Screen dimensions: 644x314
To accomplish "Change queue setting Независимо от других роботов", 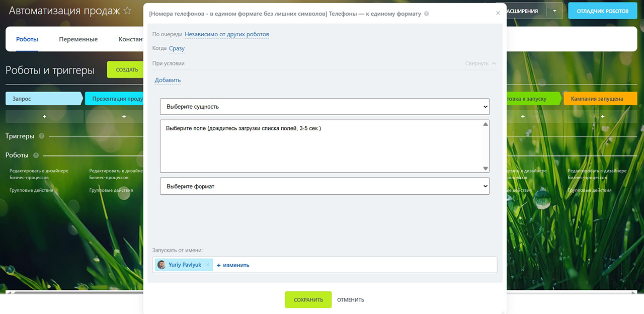I will (x=227, y=34).
